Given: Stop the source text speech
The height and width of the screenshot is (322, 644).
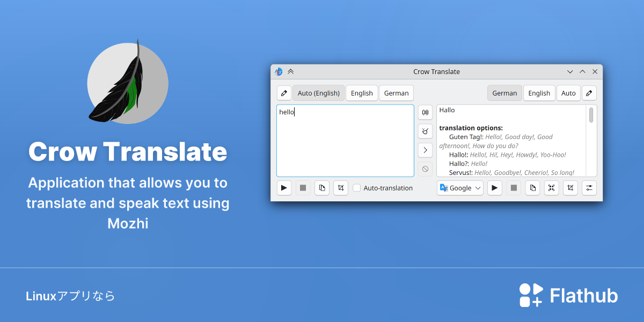Looking at the screenshot, I should (303, 188).
